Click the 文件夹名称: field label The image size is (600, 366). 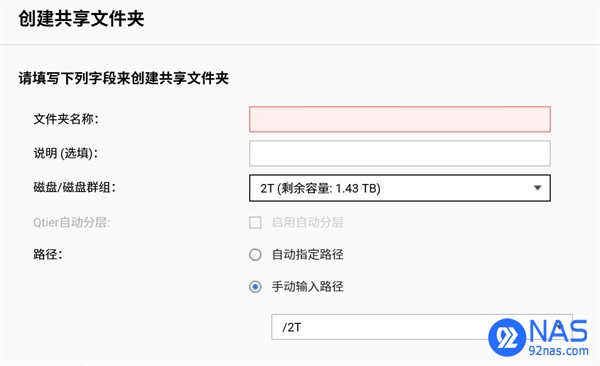[66, 119]
